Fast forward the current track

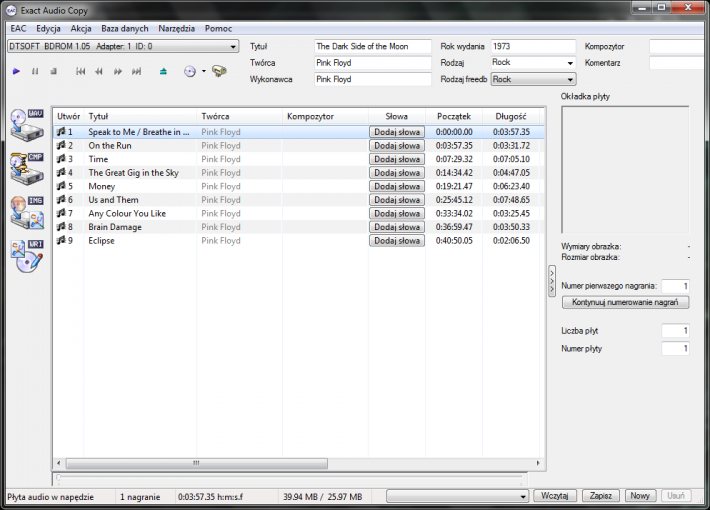118,71
